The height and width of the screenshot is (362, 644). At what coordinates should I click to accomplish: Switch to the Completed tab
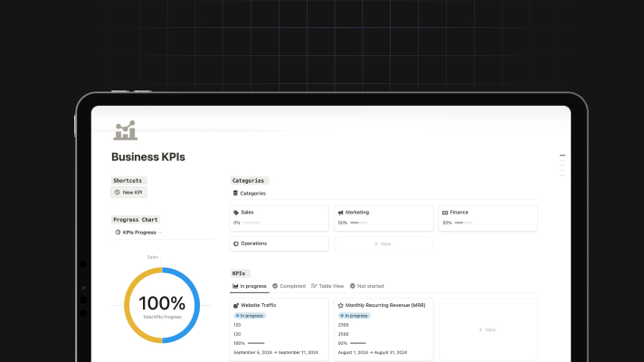[289, 286]
